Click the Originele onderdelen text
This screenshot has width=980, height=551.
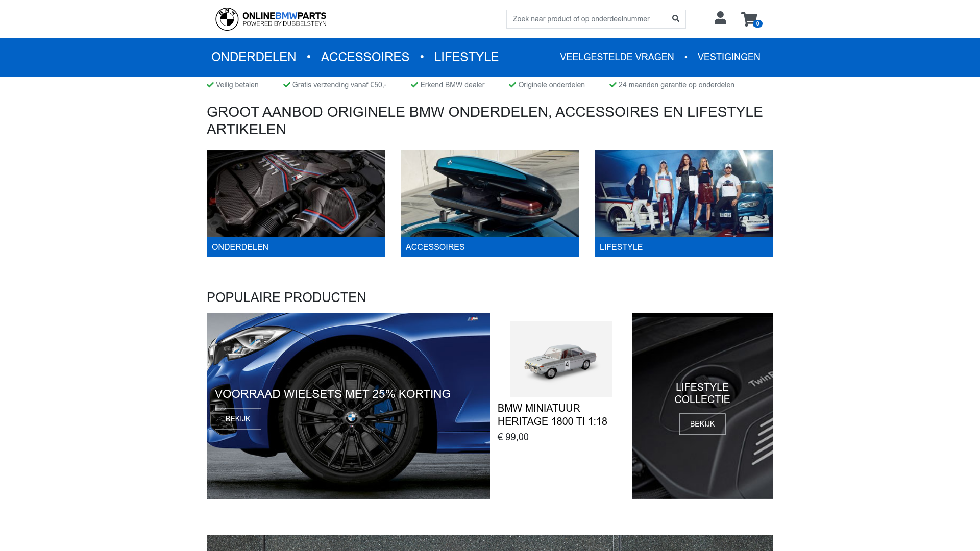coord(551,85)
